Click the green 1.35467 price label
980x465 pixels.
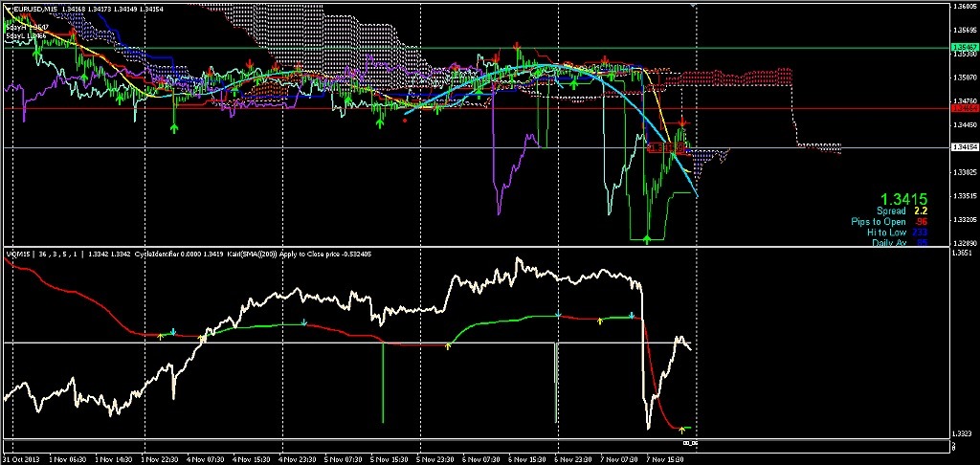point(963,46)
